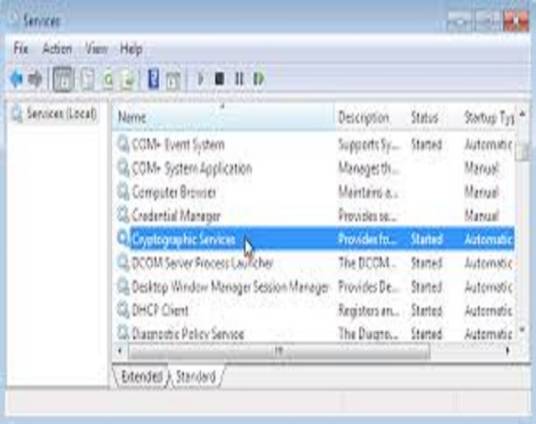Select Desktop Window Manager Session Manager service

pyautogui.click(x=230, y=287)
